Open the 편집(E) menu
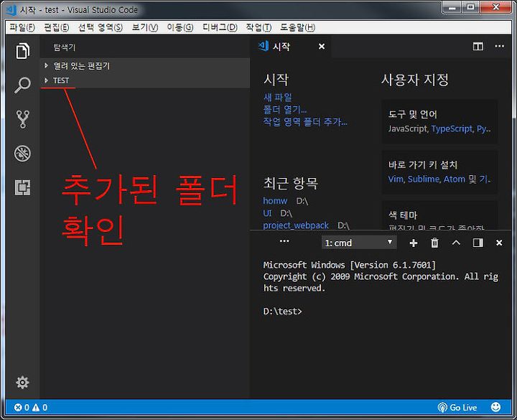This screenshot has height=420, width=517. click(57, 27)
